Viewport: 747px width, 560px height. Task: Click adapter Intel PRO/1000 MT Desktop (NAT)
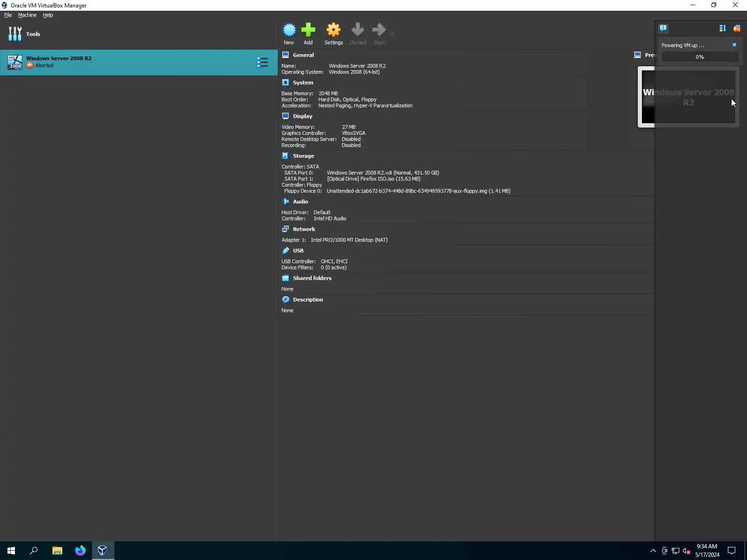pos(349,240)
